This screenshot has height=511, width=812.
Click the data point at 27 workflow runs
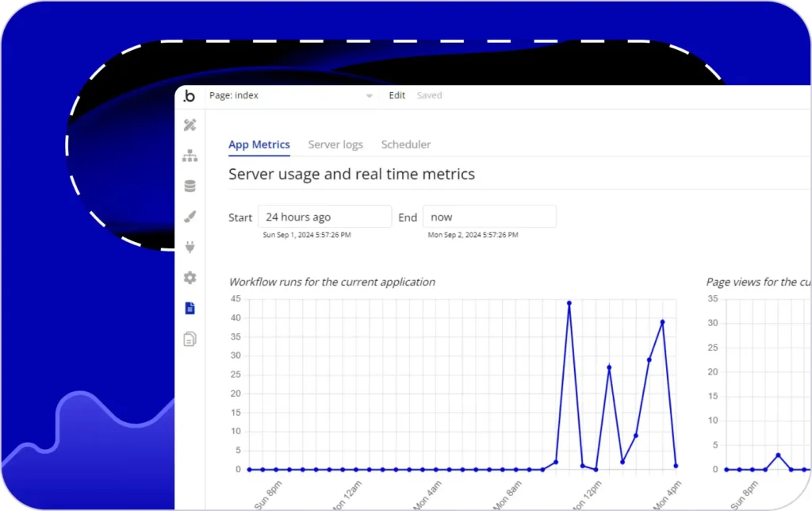click(x=609, y=367)
